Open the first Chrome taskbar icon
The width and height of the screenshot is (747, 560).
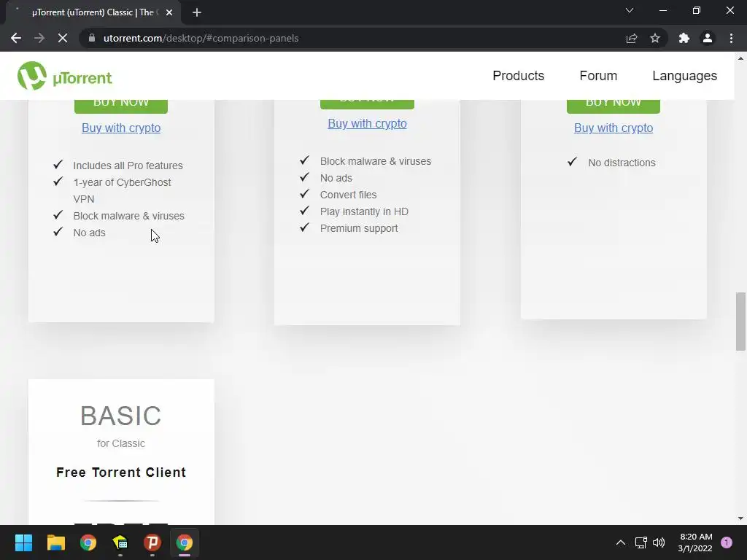pyautogui.click(x=88, y=542)
